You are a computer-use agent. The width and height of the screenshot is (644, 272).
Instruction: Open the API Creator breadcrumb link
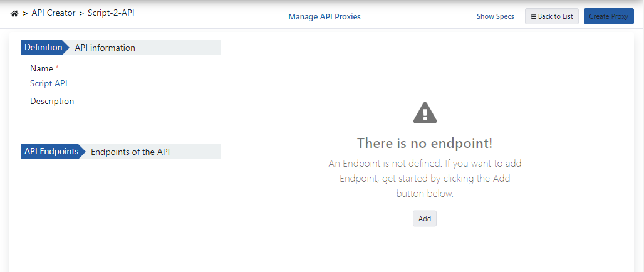click(53, 13)
